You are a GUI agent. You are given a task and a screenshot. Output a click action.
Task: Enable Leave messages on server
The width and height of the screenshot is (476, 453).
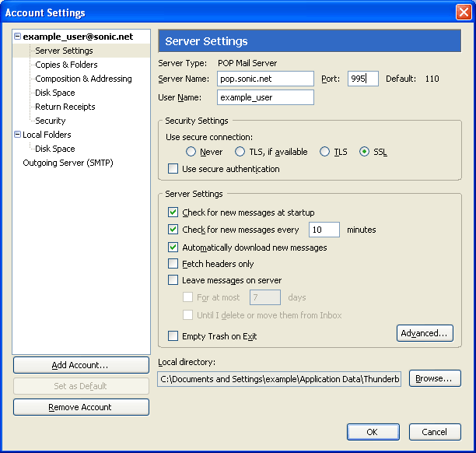point(173,280)
